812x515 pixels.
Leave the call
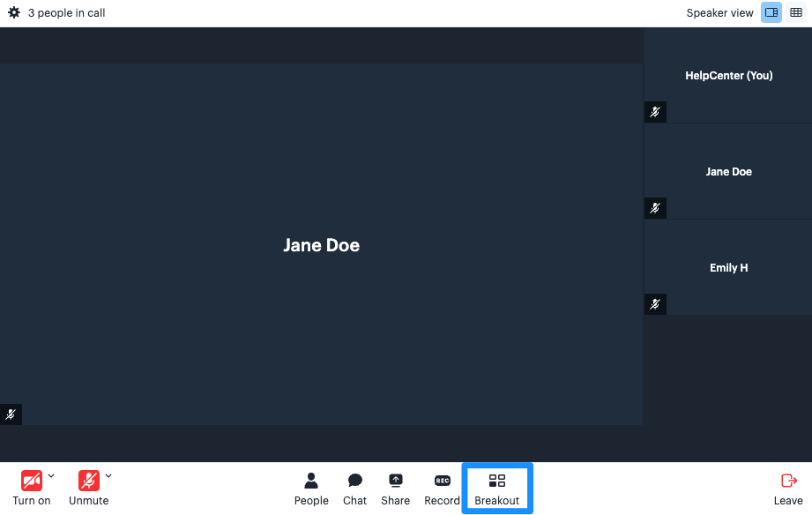click(x=788, y=489)
